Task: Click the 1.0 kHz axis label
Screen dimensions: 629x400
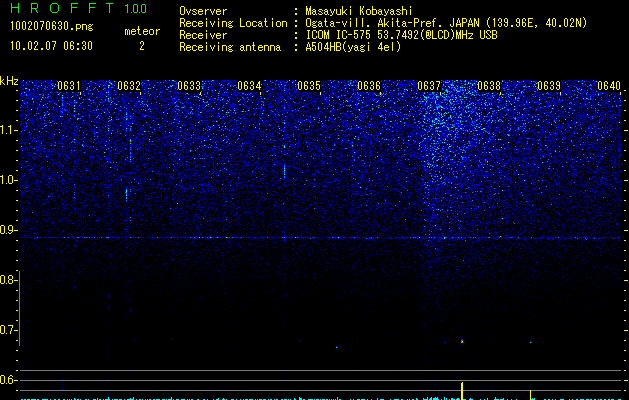Action: coord(8,180)
